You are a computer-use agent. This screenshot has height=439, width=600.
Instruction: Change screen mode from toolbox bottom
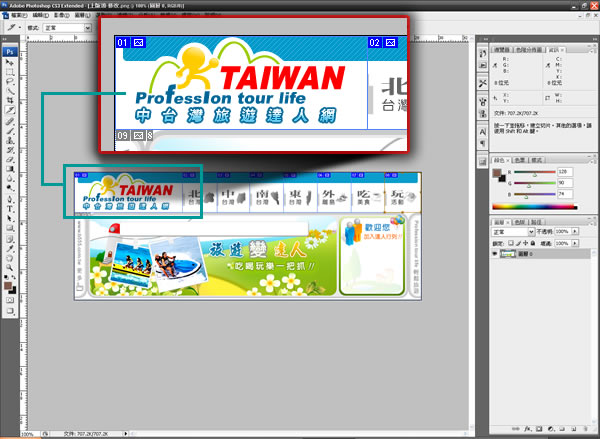[x=10, y=311]
